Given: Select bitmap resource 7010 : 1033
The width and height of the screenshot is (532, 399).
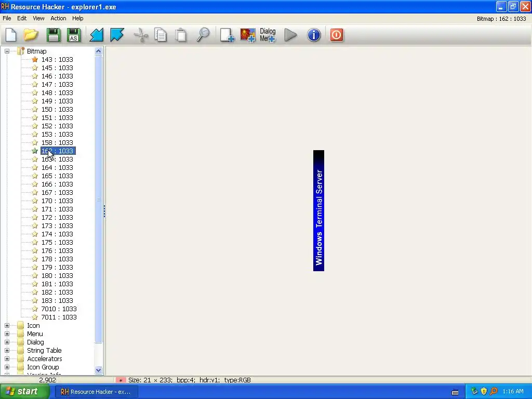Looking at the screenshot, I should (x=59, y=309).
